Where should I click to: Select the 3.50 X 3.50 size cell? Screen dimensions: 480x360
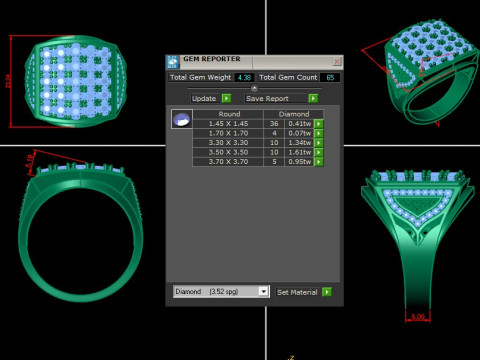[228, 152]
